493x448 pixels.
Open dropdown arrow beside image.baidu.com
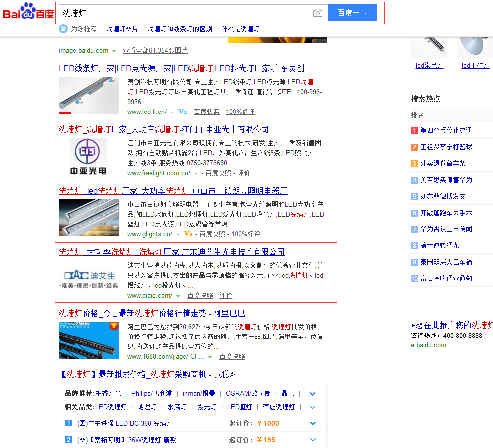[x=114, y=51]
